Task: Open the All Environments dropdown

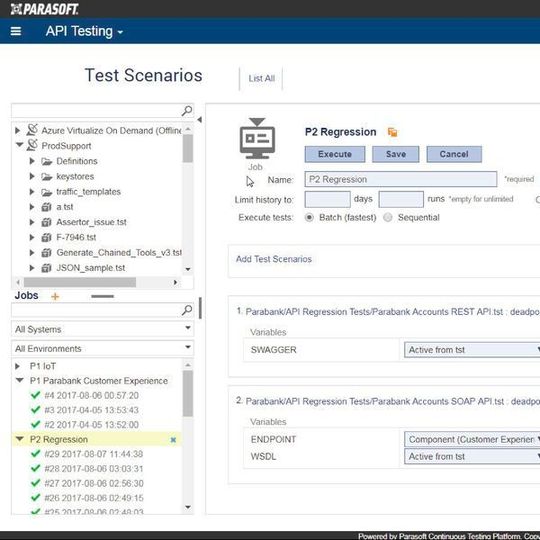Action: pos(102,348)
